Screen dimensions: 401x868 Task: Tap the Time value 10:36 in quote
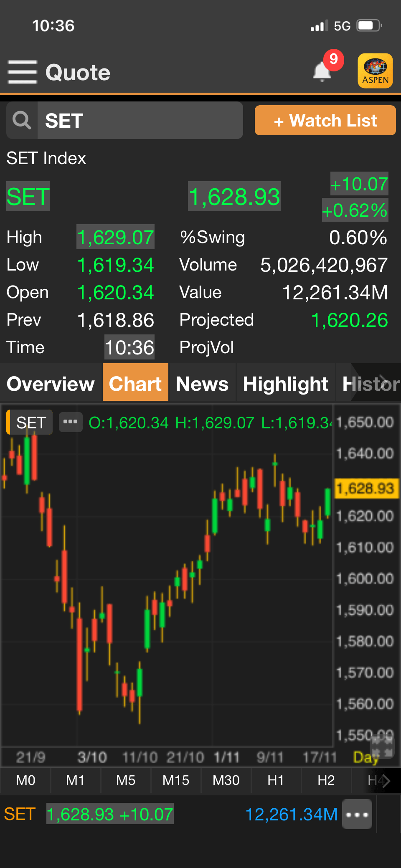pos(129,347)
